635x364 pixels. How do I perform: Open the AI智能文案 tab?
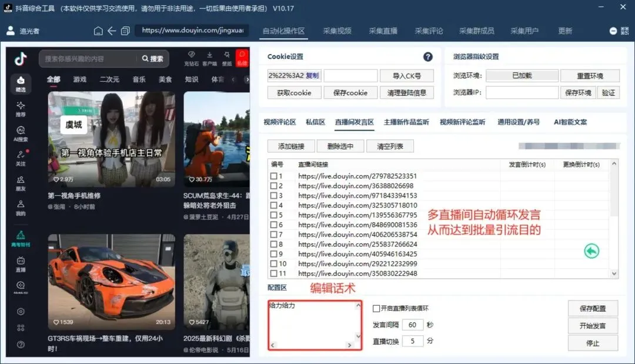tap(570, 122)
